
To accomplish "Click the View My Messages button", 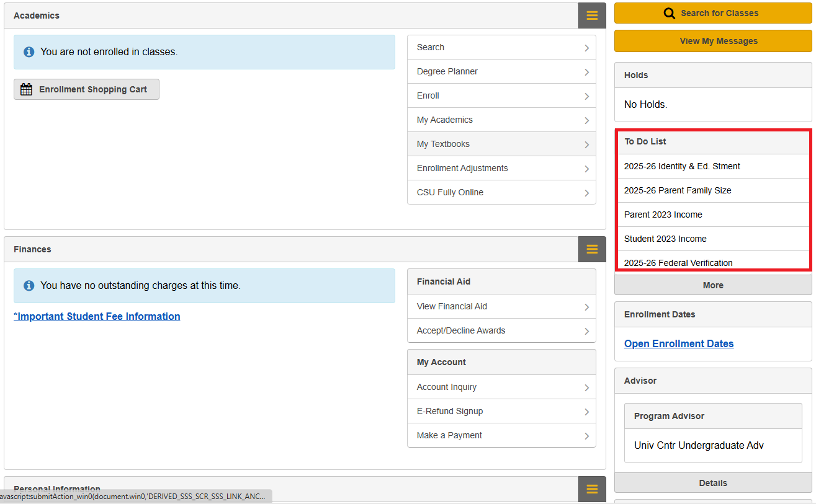I will pos(713,41).
